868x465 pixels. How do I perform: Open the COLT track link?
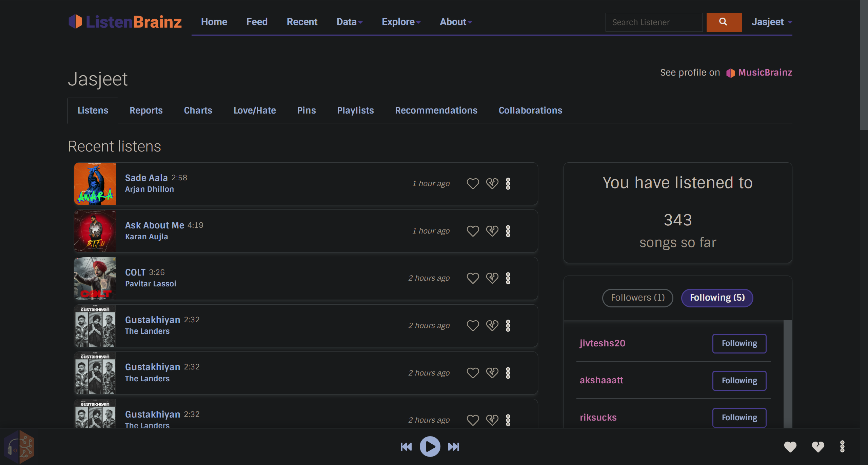(135, 272)
